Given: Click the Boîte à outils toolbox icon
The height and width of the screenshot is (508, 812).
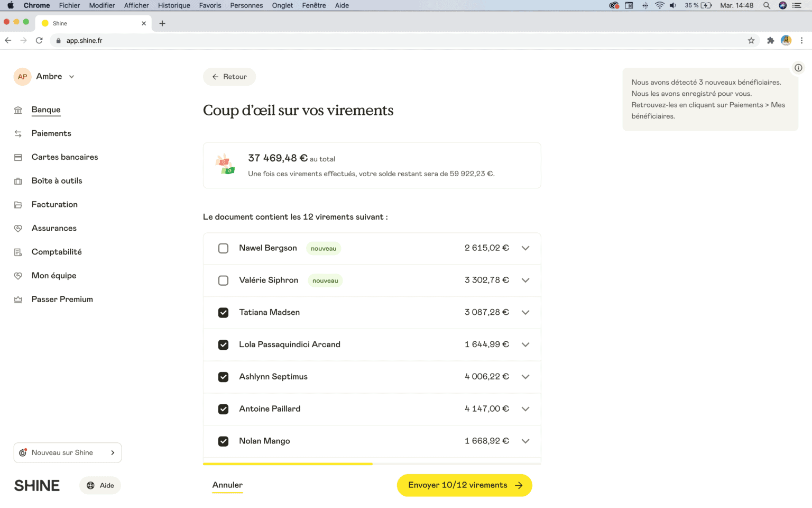Looking at the screenshot, I should (18, 181).
